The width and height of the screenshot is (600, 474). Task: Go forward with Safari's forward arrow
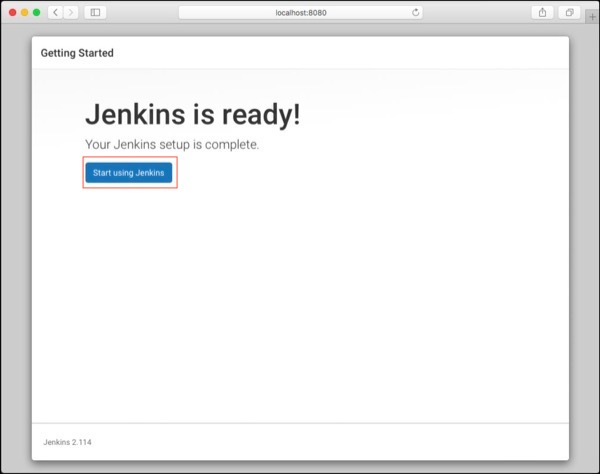coord(71,13)
